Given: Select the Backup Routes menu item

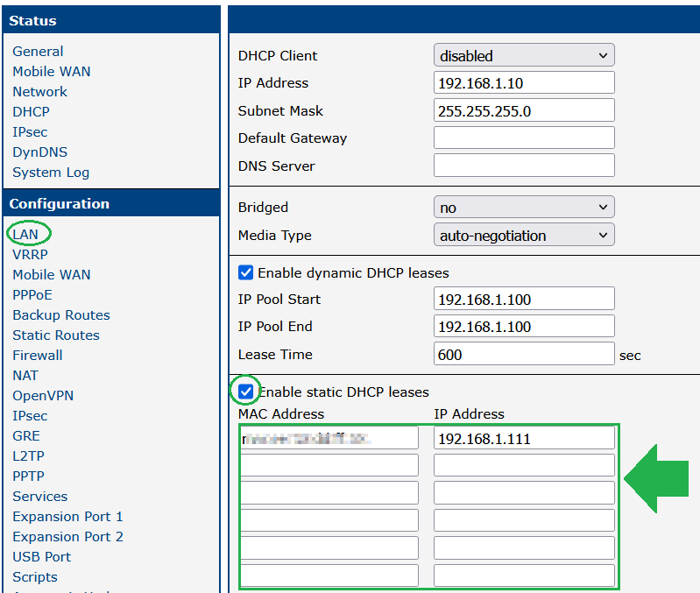Looking at the screenshot, I should [61, 314].
